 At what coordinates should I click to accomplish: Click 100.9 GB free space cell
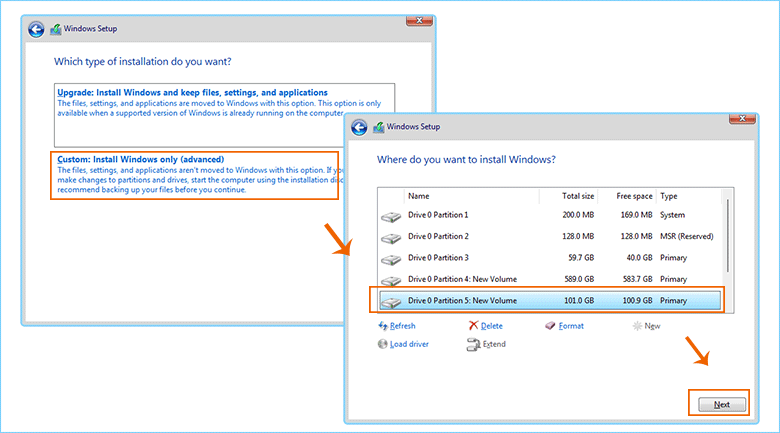[638, 301]
